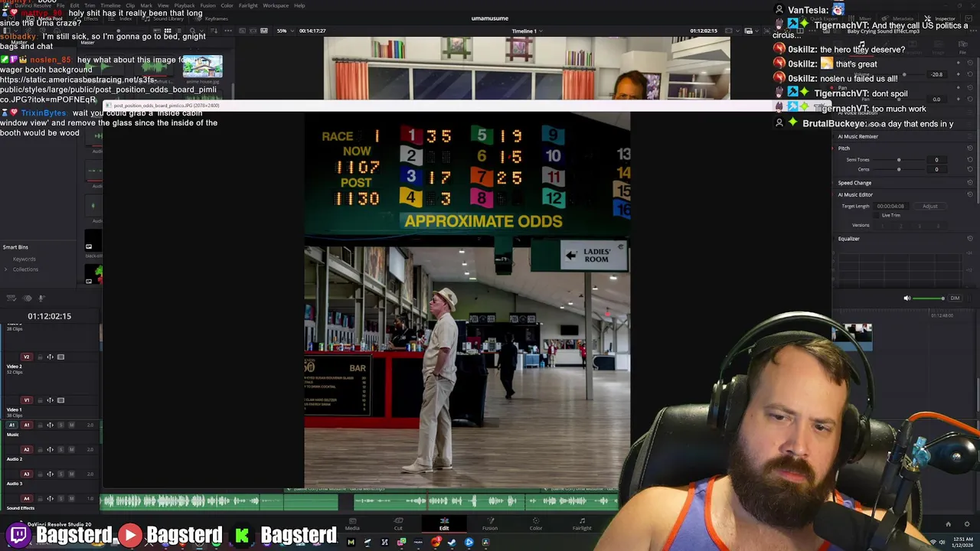Open the Help menu

coord(299,5)
